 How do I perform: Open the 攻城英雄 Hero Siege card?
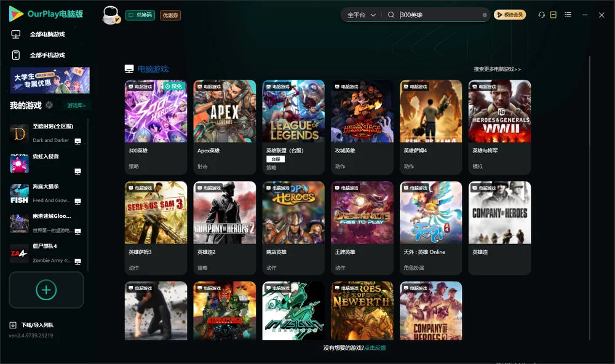coord(362,127)
